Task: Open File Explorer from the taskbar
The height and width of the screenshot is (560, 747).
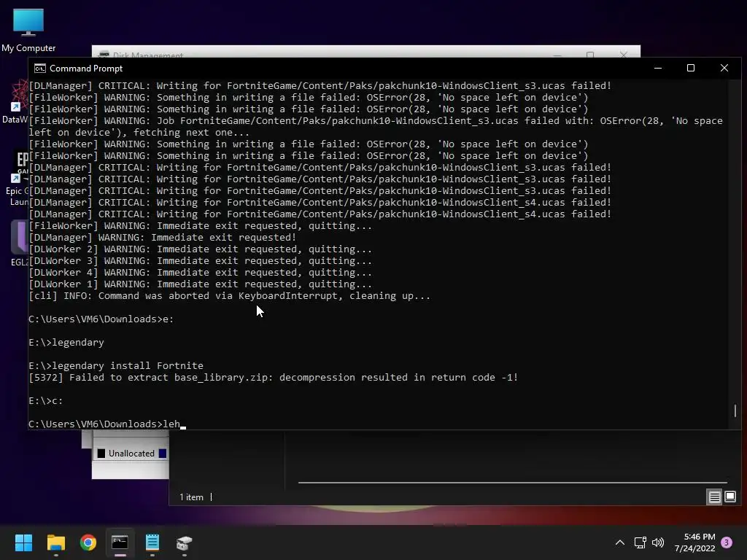Action: tap(55, 542)
